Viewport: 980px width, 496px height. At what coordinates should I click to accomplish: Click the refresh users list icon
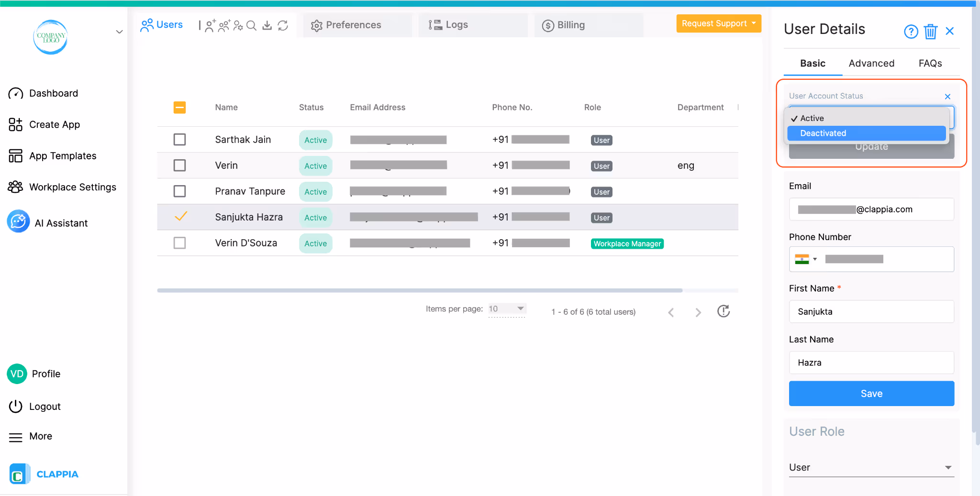pos(283,25)
